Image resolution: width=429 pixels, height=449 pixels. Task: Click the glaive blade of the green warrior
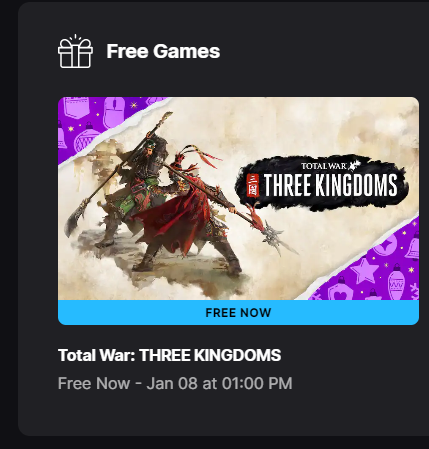click(x=75, y=217)
